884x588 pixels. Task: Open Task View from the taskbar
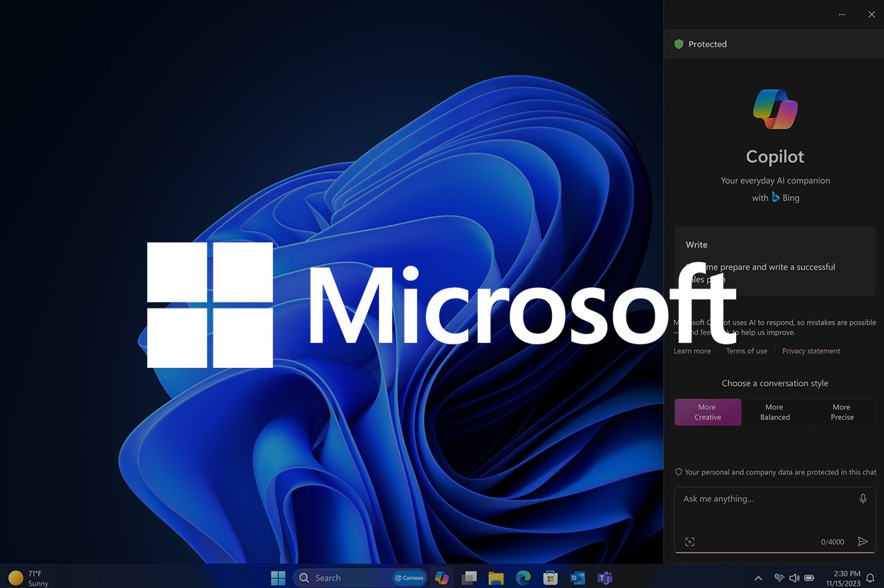click(x=470, y=578)
